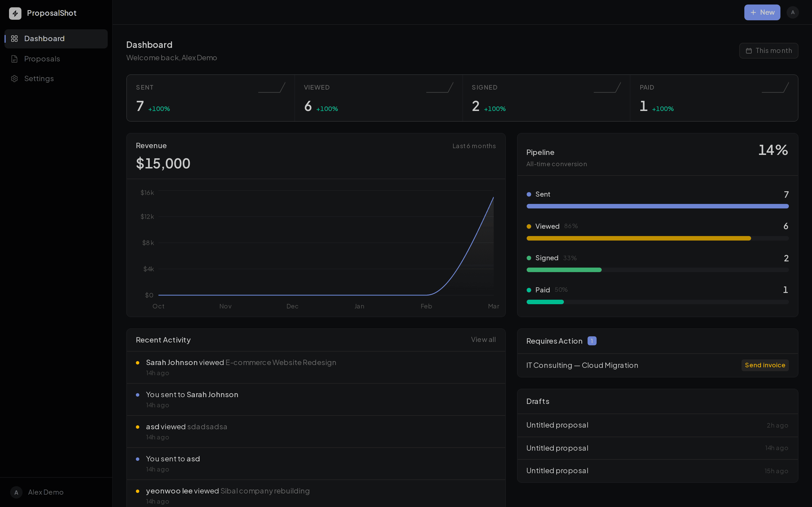Open the This month period dropdown

pyautogui.click(x=769, y=51)
